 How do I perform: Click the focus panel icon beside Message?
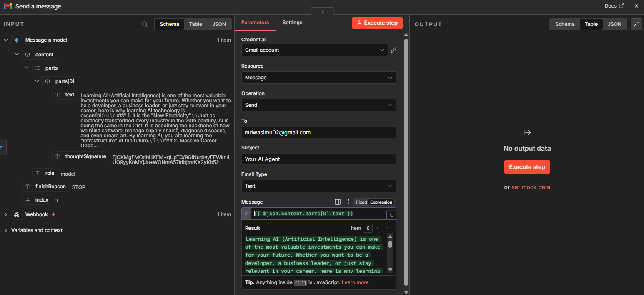pos(338,202)
